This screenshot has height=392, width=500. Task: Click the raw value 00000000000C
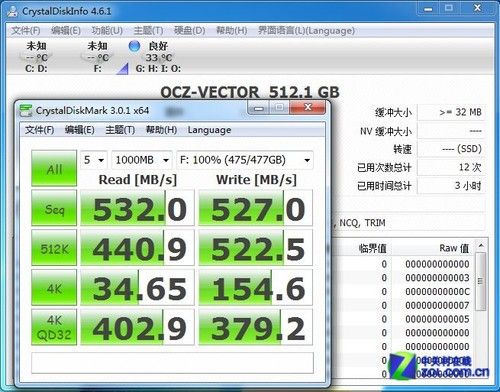(437, 292)
